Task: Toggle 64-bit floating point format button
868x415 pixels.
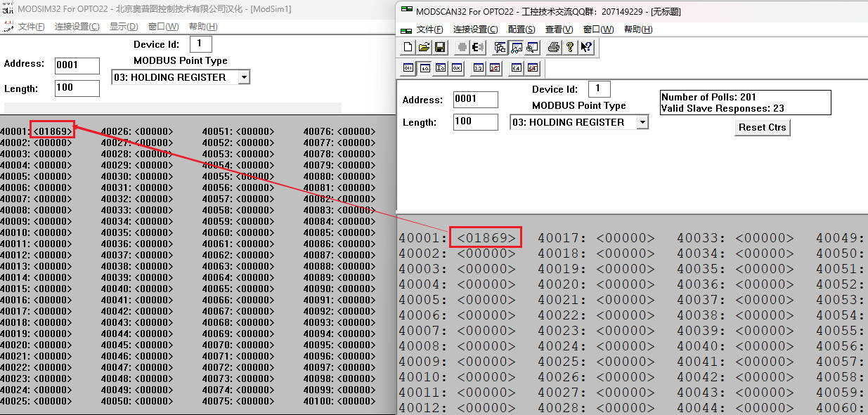Action: click(x=516, y=68)
